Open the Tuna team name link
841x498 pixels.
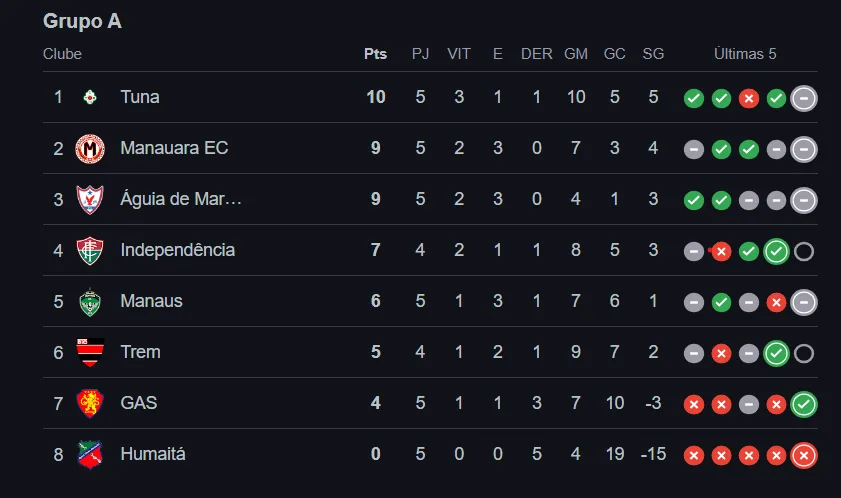point(140,97)
